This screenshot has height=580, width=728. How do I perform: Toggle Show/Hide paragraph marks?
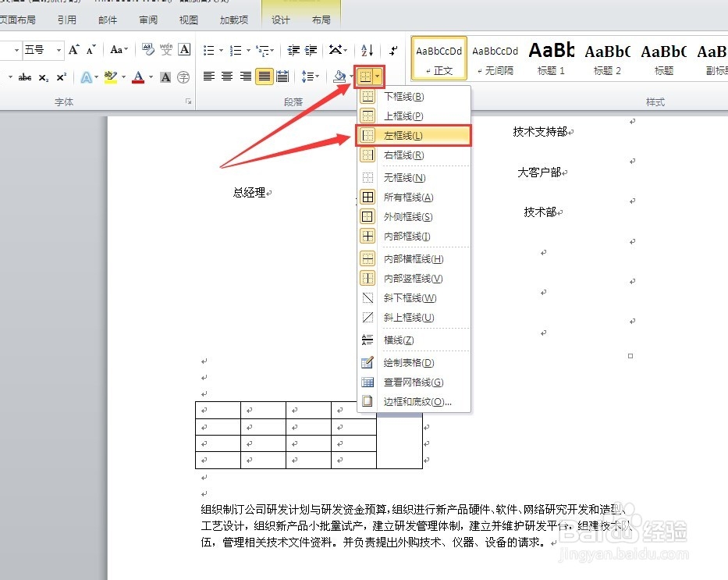point(394,50)
